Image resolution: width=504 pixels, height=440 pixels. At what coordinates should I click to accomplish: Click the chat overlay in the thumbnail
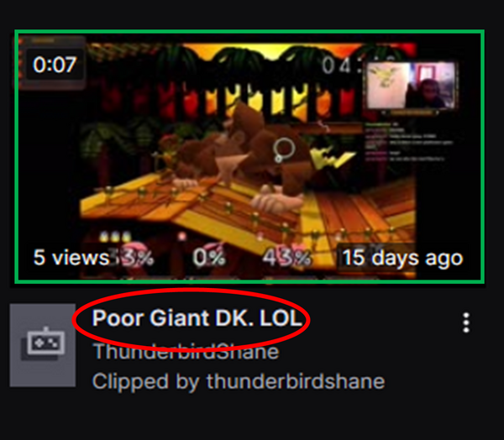[x=408, y=142]
